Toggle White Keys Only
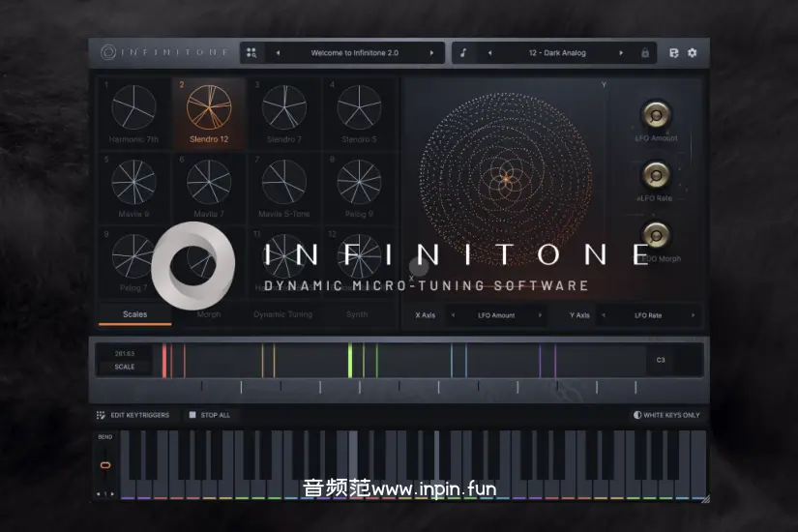The width and height of the screenshot is (798, 532). tap(666, 415)
